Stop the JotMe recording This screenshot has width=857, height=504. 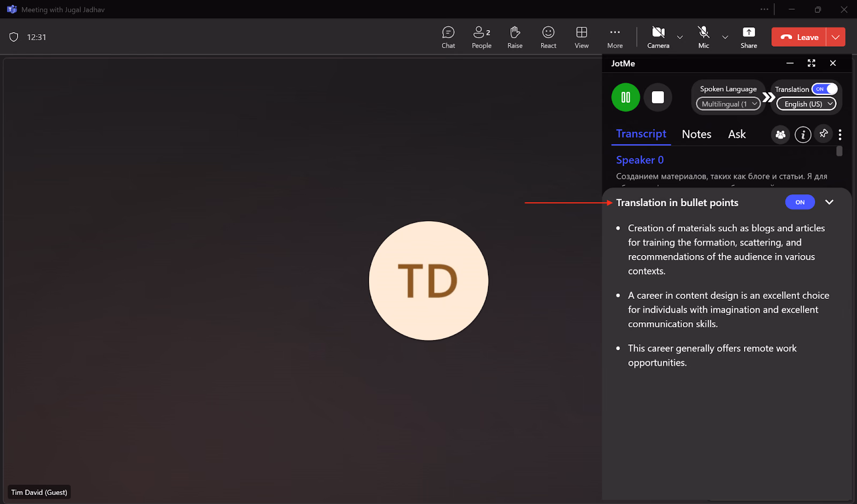click(658, 97)
